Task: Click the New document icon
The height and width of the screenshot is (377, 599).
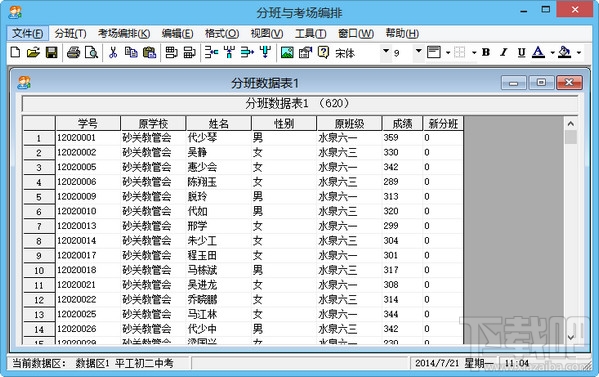Action: [15, 52]
